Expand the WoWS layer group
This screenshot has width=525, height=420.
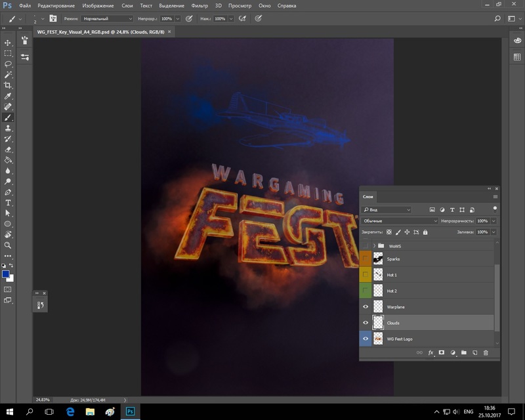coord(374,246)
